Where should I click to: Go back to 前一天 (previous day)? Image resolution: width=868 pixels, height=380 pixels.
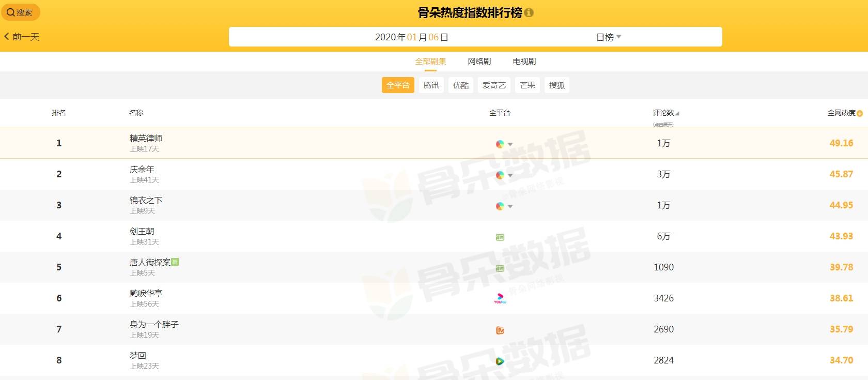click(x=22, y=37)
